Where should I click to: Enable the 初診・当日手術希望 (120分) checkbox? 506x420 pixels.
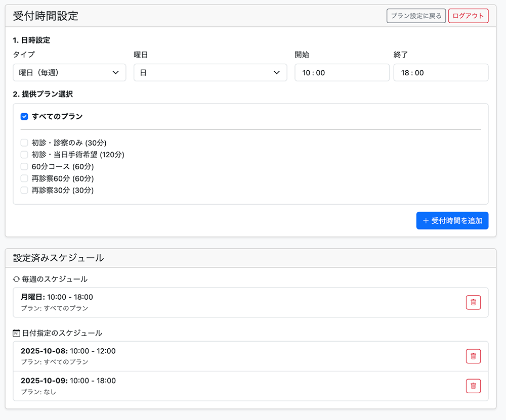coord(24,155)
